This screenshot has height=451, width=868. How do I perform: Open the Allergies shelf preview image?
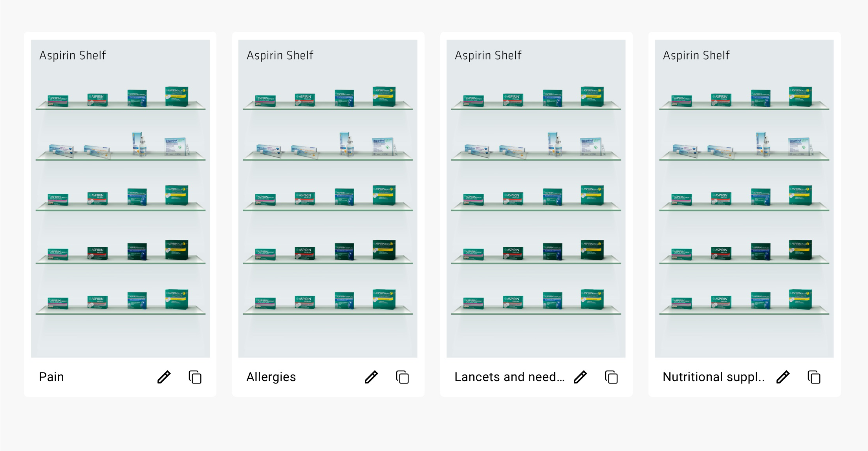coord(328,199)
